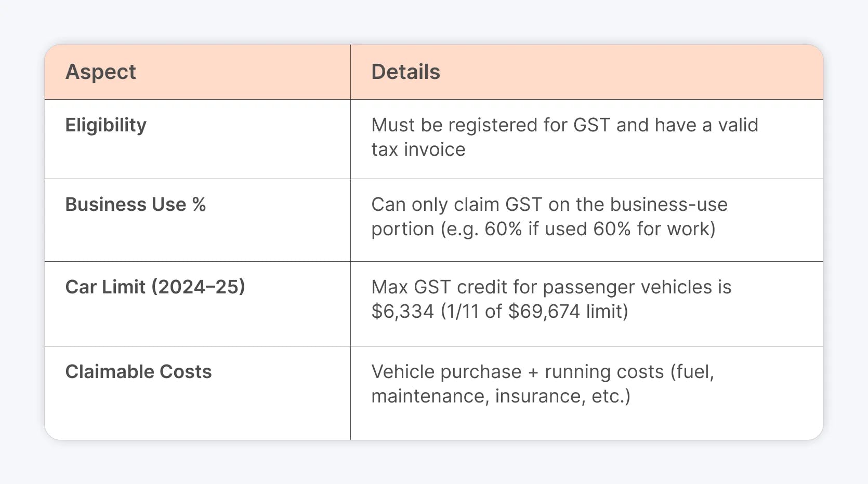The height and width of the screenshot is (484, 868).
Task: Click the 'maintenance, insurance, etc.' text line
Action: point(500,396)
